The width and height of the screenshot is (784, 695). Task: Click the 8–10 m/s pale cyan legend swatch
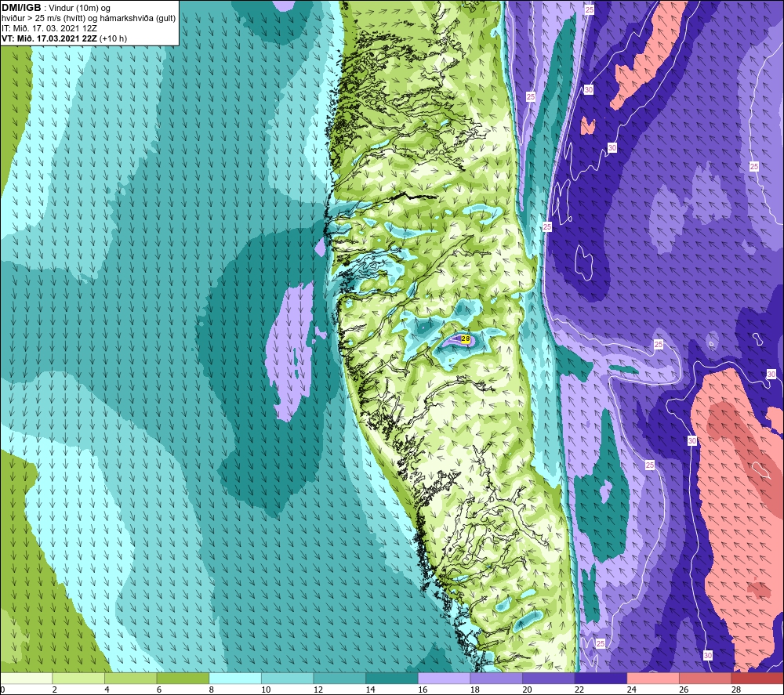(x=235, y=678)
